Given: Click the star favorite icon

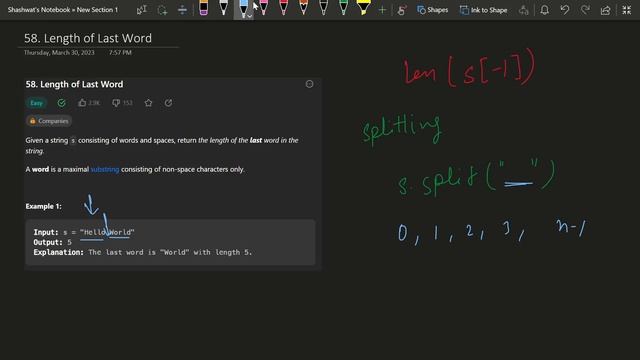Looking at the screenshot, I should click(x=148, y=103).
